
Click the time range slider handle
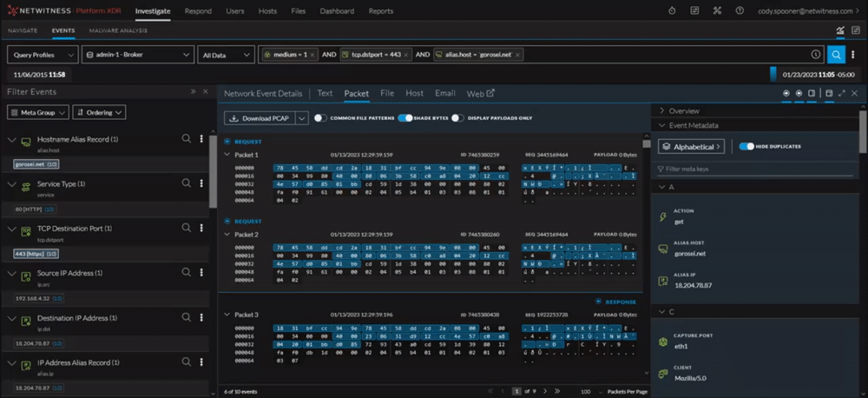point(772,75)
